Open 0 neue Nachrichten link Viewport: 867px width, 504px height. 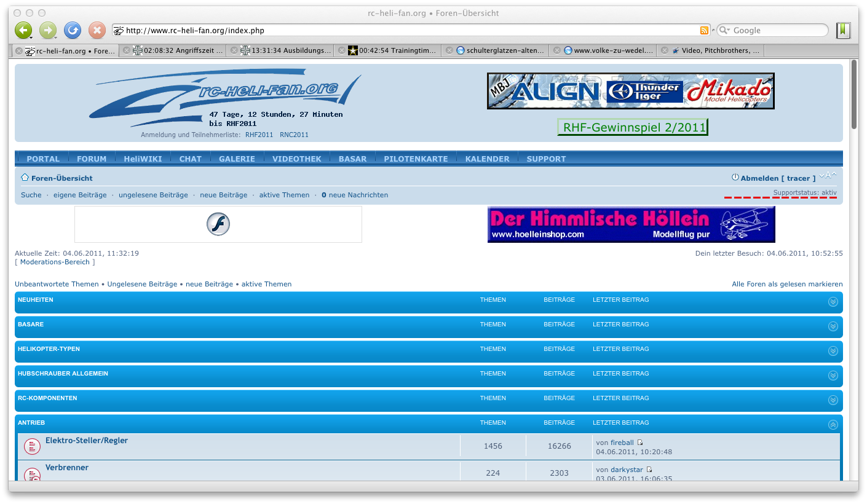click(x=355, y=195)
